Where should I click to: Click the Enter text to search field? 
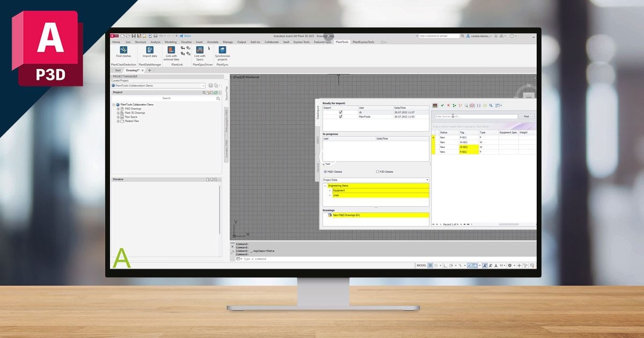476,116
